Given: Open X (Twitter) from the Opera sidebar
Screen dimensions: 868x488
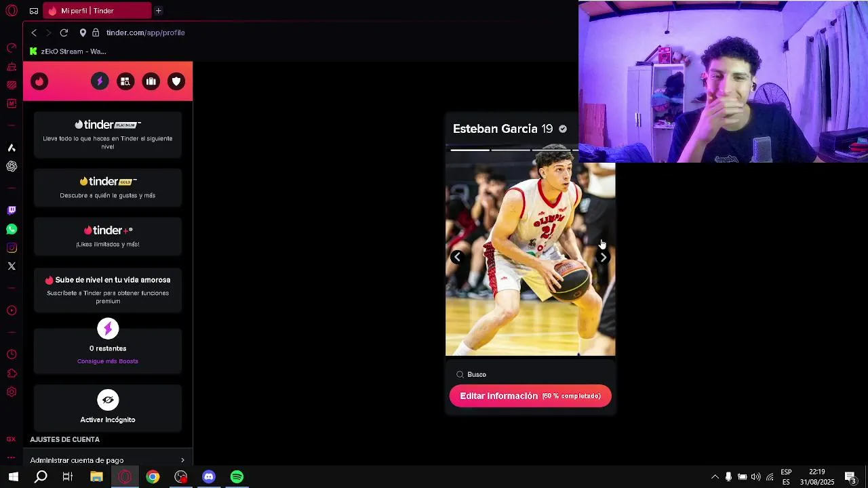Looking at the screenshot, I should (12, 266).
